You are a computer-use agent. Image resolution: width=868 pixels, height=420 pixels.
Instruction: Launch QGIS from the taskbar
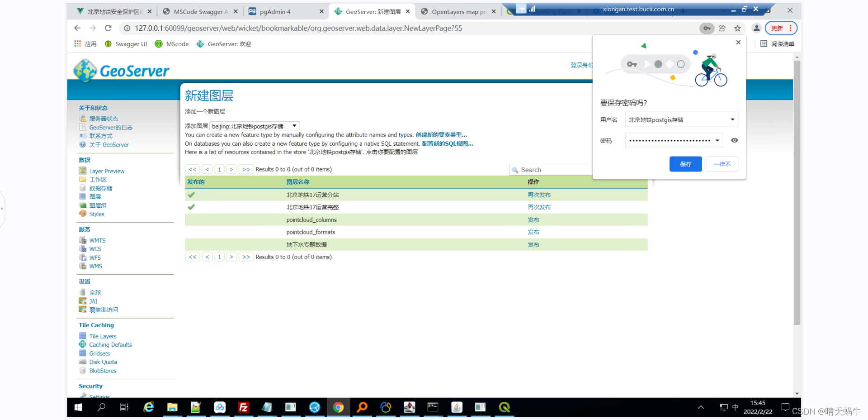pyautogui.click(x=504, y=407)
